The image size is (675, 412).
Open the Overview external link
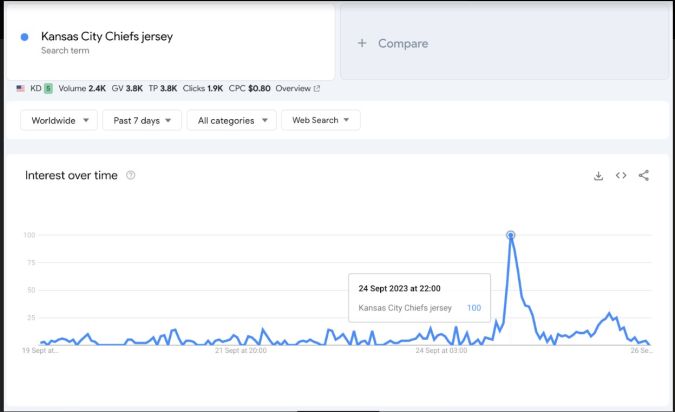(297, 88)
